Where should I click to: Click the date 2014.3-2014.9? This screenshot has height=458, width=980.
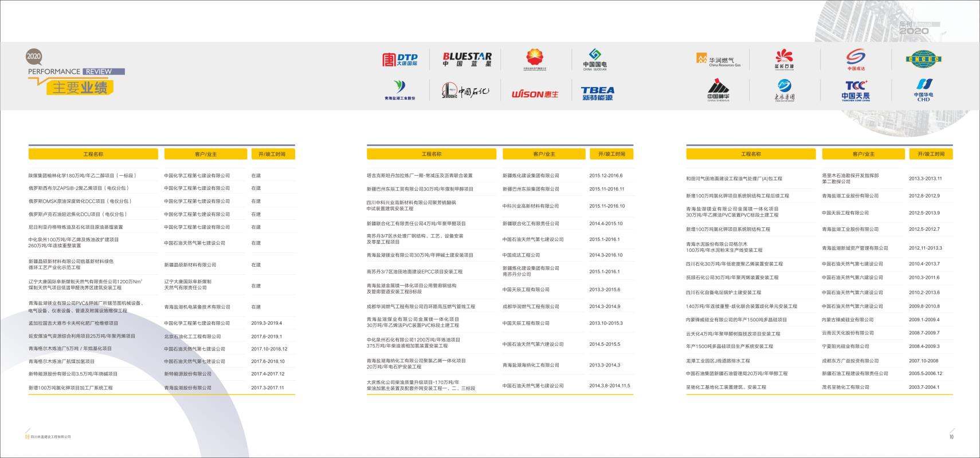(605, 307)
